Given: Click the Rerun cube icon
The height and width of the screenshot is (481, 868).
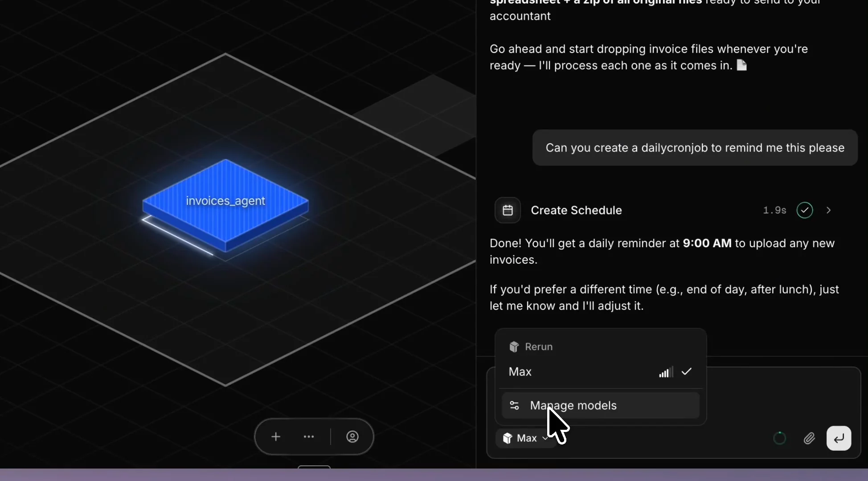Looking at the screenshot, I should point(514,346).
